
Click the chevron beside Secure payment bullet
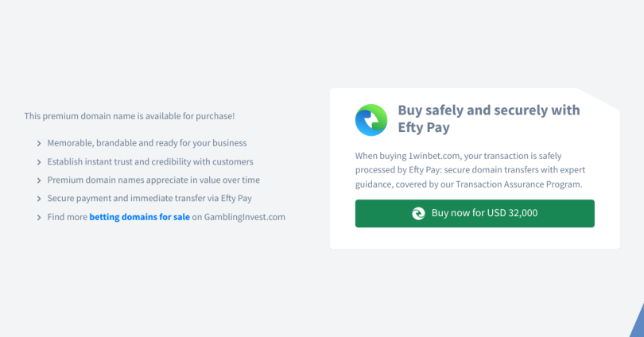[39, 199]
